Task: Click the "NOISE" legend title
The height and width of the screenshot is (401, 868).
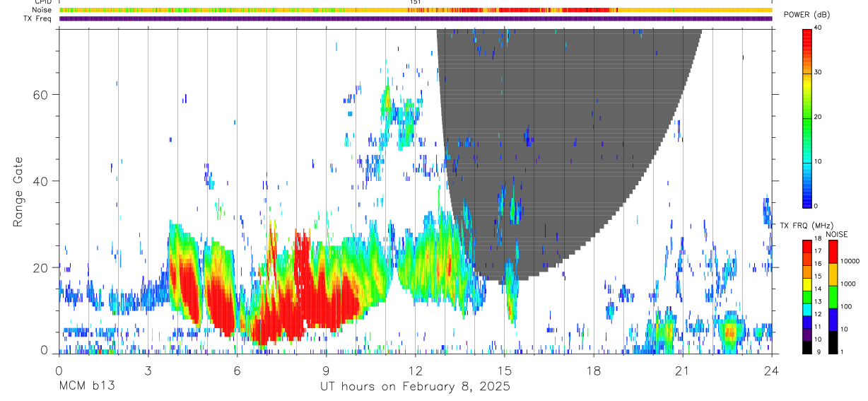Action: pos(837,234)
